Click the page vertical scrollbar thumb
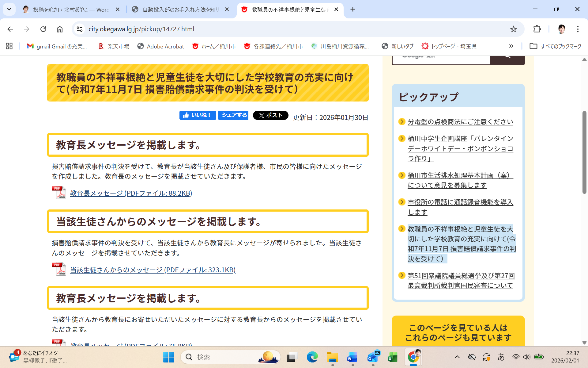 pyautogui.click(x=584, y=152)
